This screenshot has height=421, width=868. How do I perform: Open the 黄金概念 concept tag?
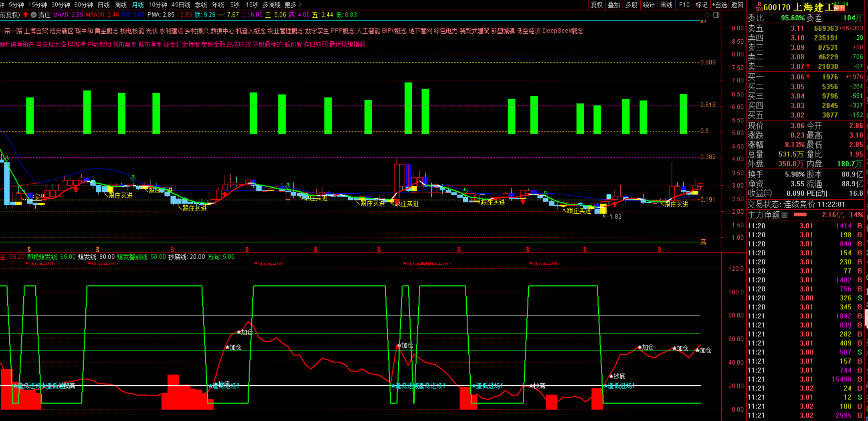tap(107, 31)
